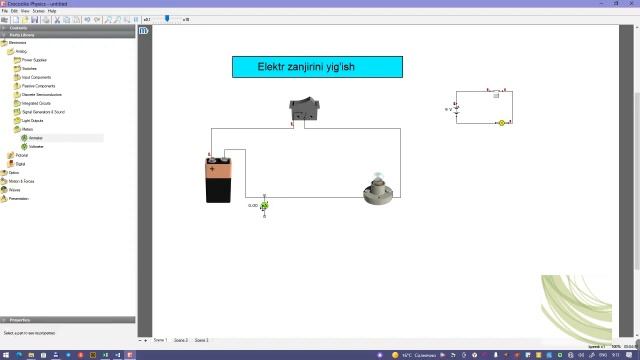Click the Copy toolbar icon
This screenshot has width=640, height=360.
click(67, 20)
